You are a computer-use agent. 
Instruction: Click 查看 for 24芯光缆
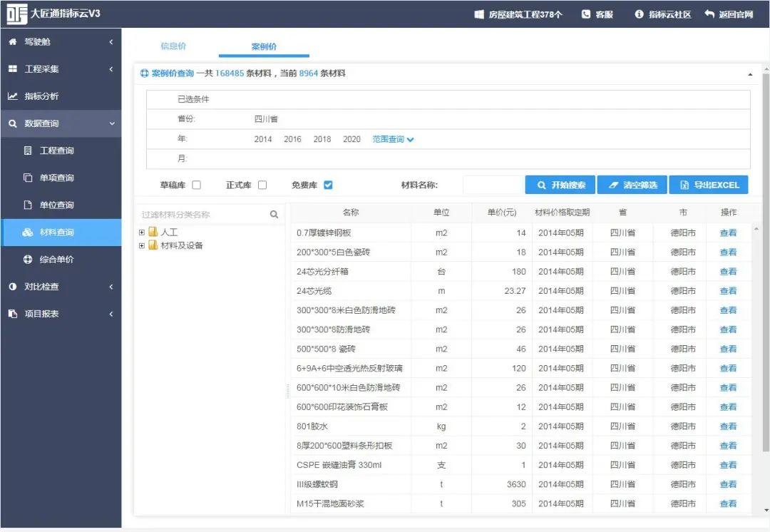[728, 291]
